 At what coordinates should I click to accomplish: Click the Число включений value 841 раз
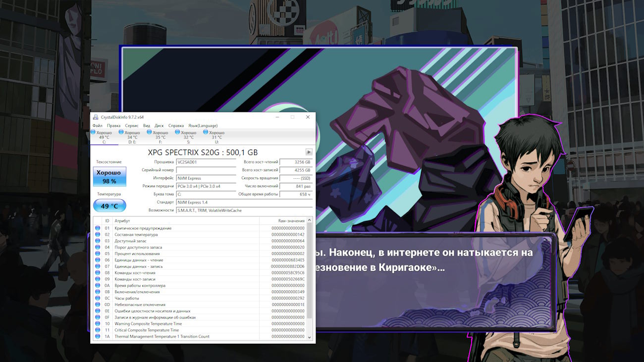coord(296,186)
